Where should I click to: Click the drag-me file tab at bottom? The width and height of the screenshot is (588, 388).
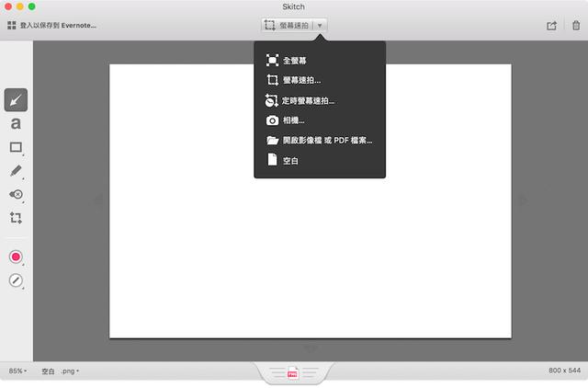tap(293, 373)
